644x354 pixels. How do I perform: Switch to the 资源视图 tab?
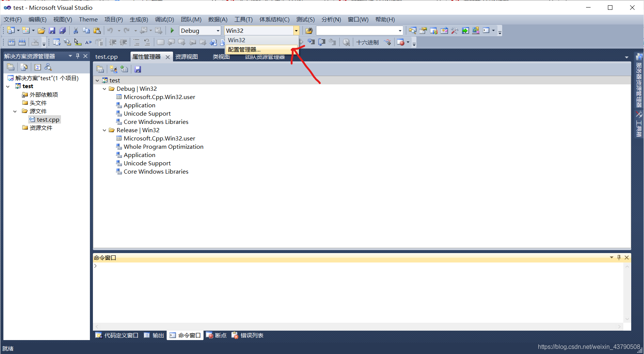click(187, 57)
